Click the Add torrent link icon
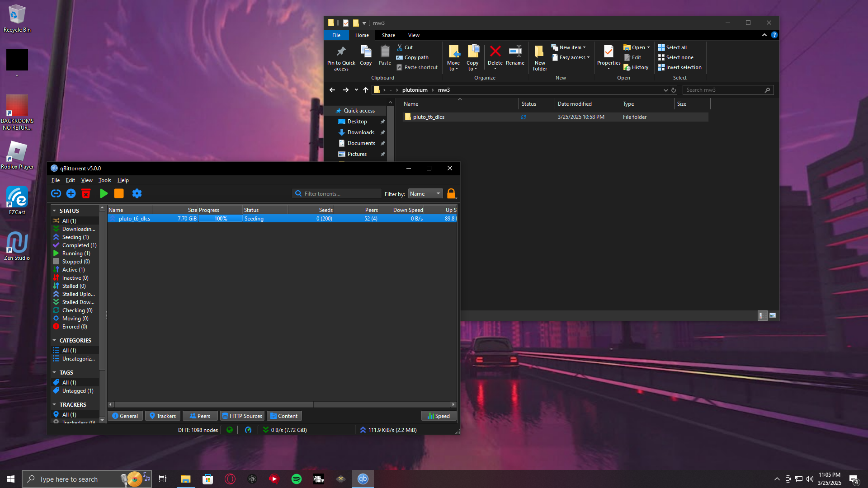868x488 pixels. click(56, 193)
